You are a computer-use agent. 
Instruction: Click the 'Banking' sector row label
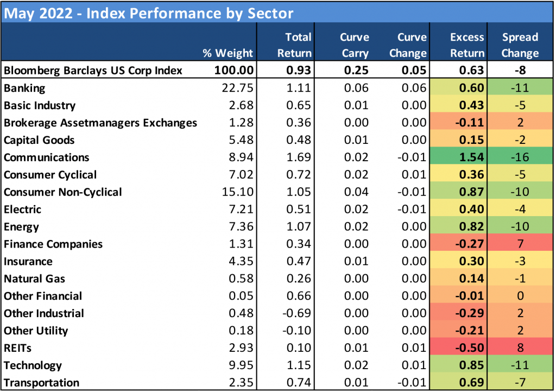pos(24,88)
